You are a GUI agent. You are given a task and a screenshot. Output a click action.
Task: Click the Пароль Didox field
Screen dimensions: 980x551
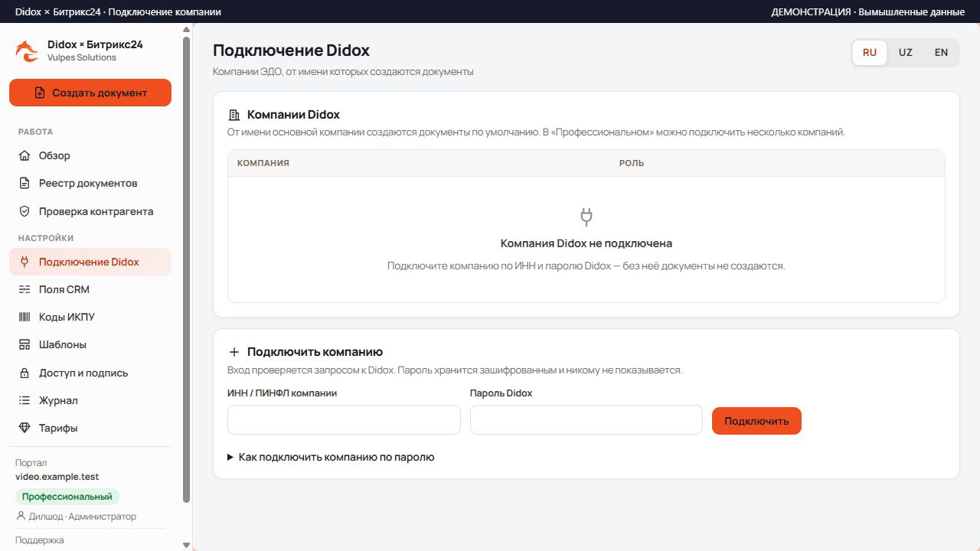586,420
